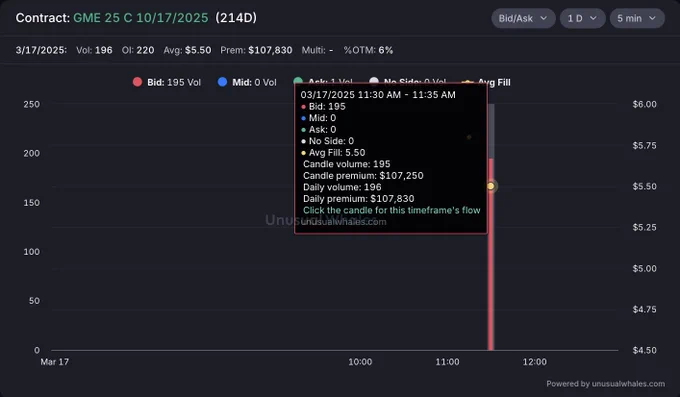This screenshot has width=680, height=397.
Task: Open the Bid/Ask dropdown
Action: (x=523, y=18)
